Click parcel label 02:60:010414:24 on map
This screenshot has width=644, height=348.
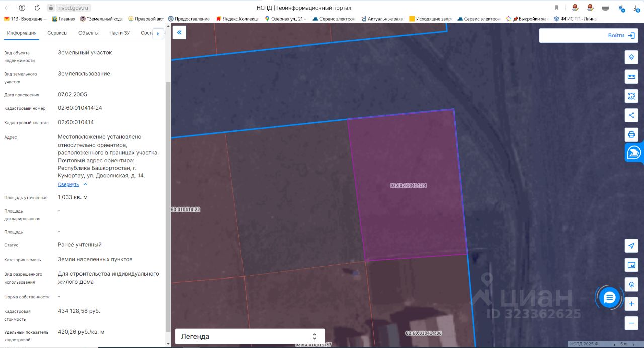tap(408, 185)
